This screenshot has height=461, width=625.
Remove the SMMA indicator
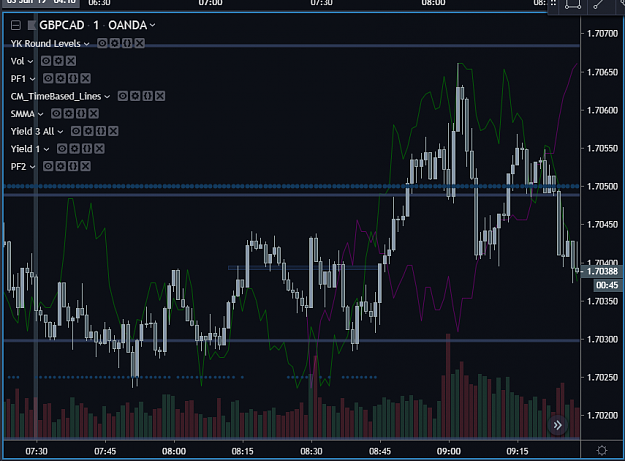pos(93,113)
